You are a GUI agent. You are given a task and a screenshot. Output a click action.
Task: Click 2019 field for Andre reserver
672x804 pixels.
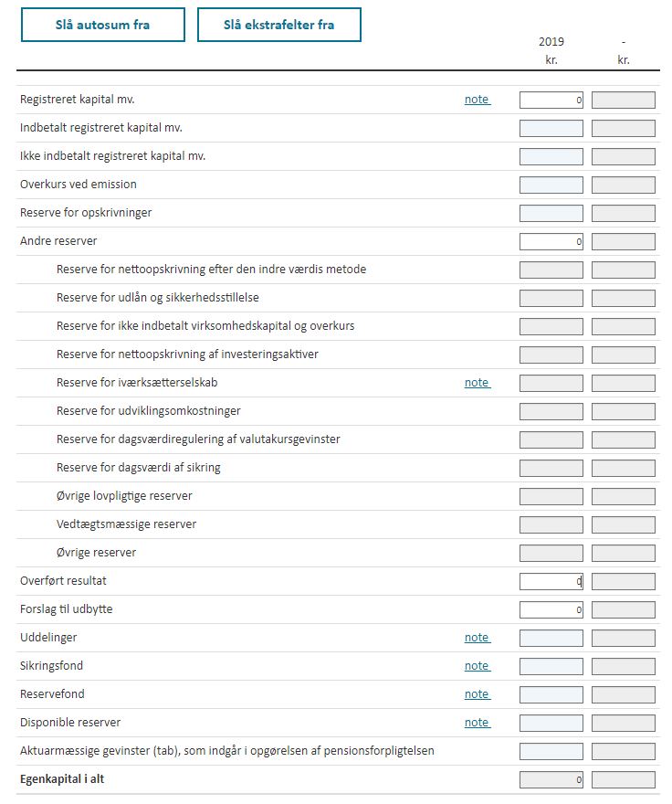coord(551,242)
